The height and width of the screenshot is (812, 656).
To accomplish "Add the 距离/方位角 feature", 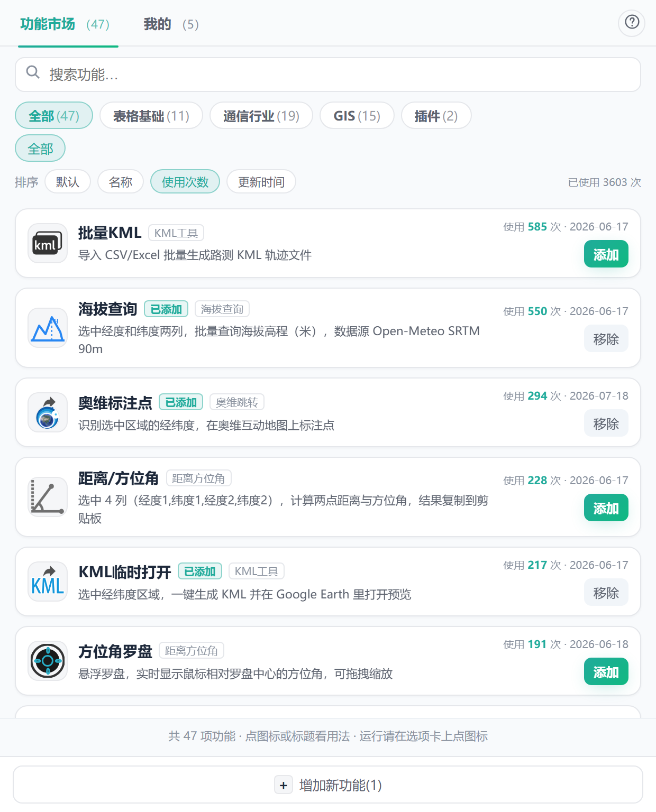I will pyautogui.click(x=606, y=508).
